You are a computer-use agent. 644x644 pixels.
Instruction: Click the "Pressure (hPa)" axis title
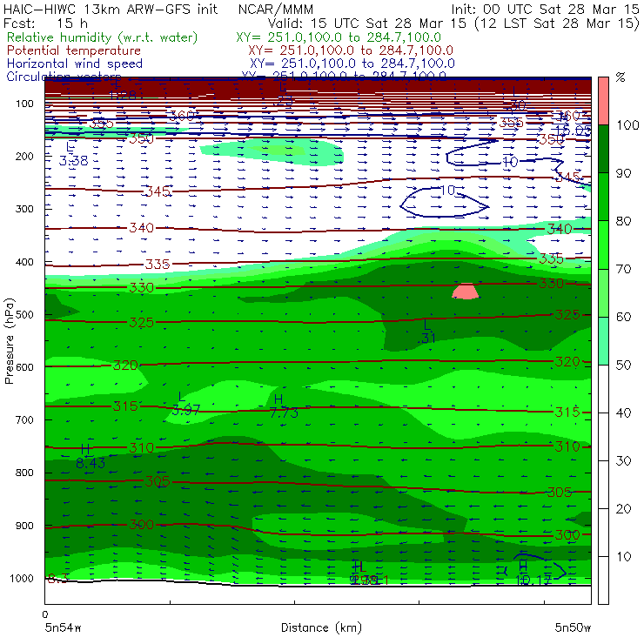point(9,341)
